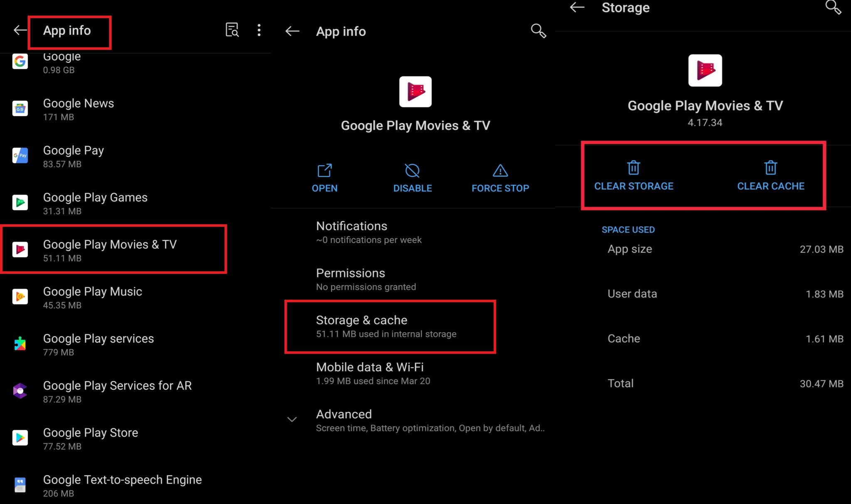Viewport: 851px width, 504px height.
Task: Click the document icon beside the overflow menu
Action: click(x=232, y=30)
